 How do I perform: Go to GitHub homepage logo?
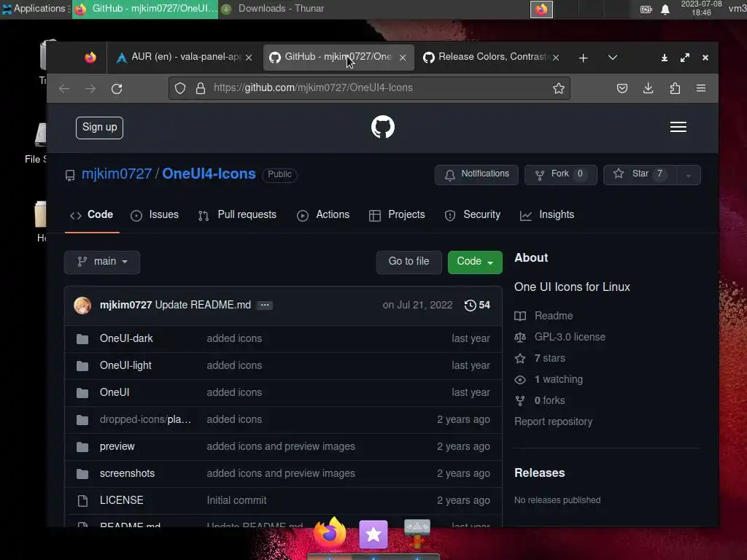coord(383,127)
